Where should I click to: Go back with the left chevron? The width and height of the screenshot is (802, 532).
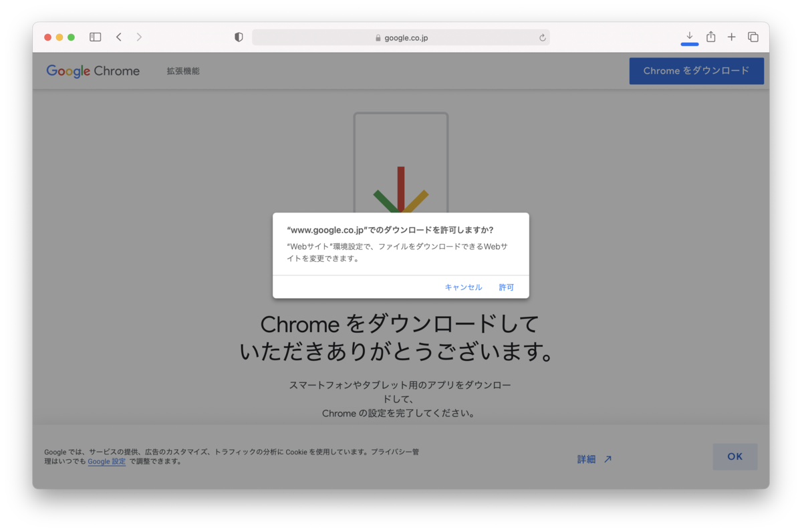pos(119,37)
